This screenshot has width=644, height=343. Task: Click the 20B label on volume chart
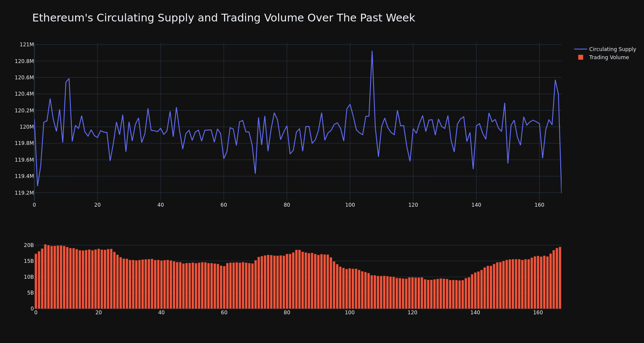pyautogui.click(x=29, y=245)
